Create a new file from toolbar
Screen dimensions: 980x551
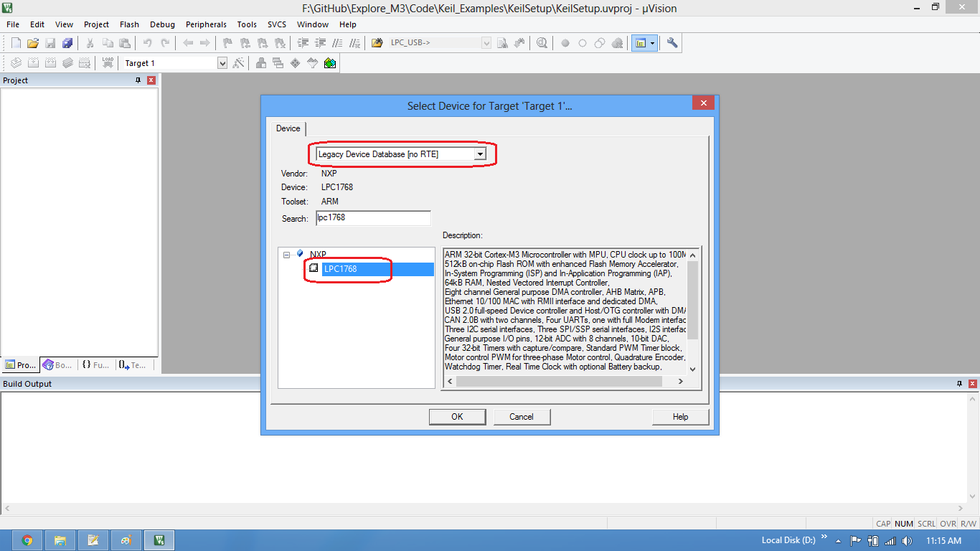coord(17,43)
